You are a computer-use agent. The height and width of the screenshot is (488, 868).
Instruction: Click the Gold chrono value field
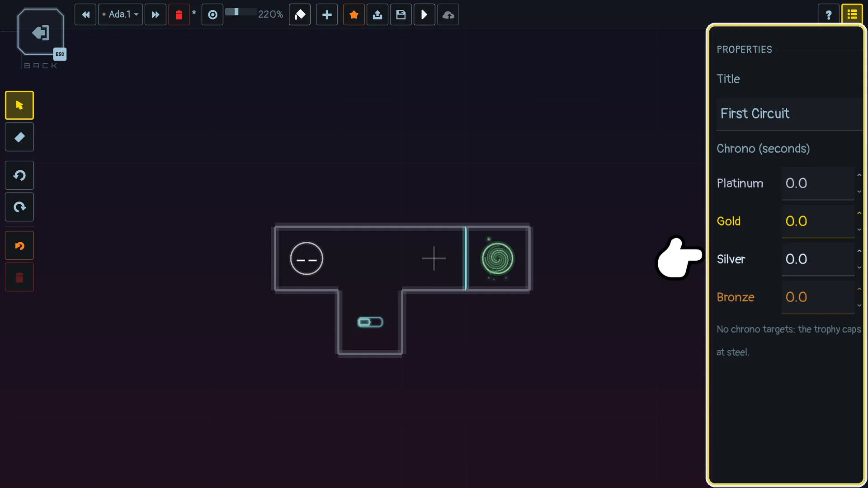[x=818, y=221]
